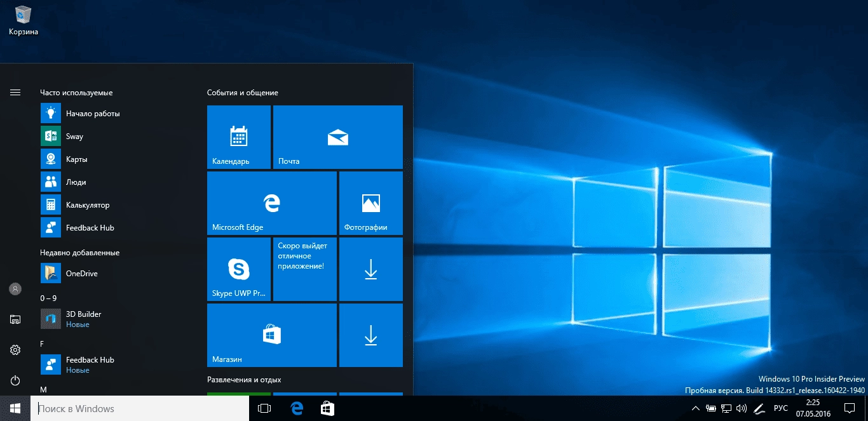868x421 pixels.
Task: Click the Скоро выйдет отличное приложение tile
Action: click(x=305, y=269)
